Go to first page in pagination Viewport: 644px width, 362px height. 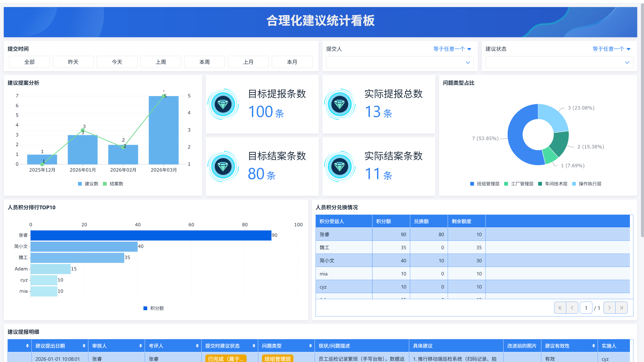(x=560, y=308)
